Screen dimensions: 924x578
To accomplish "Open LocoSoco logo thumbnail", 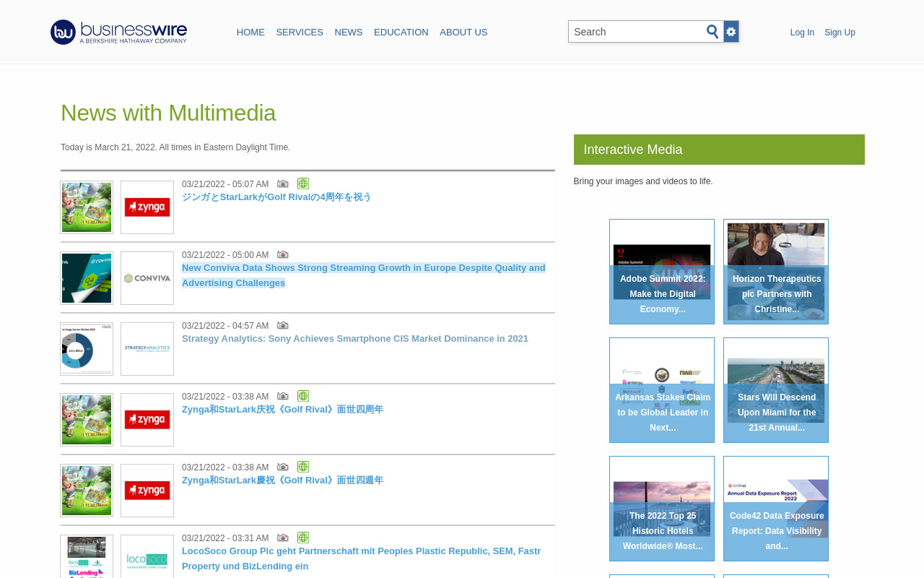I will [147, 556].
